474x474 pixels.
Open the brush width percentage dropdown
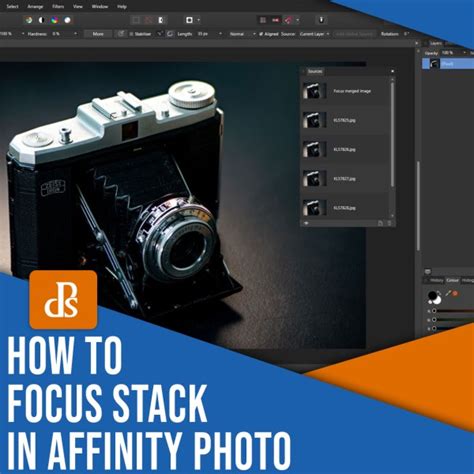(23, 34)
